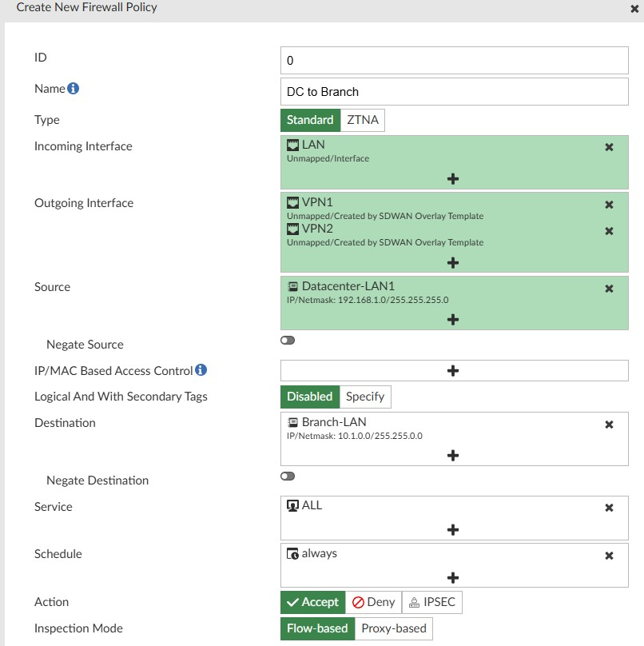Select the Accept action button
Image resolution: width=644 pixels, height=646 pixels.
tap(312, 602)
